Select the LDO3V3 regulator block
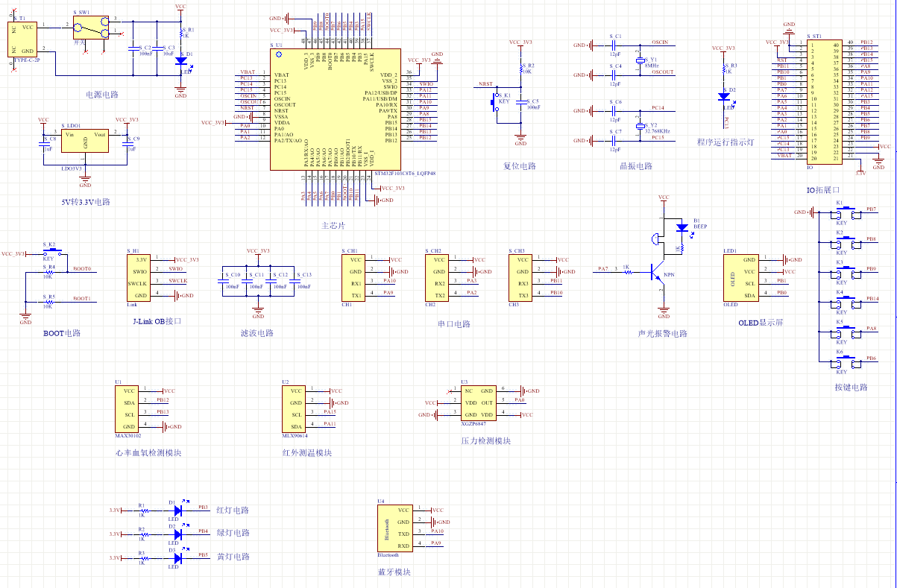The image size is (897, 588). pyautogui.click(x=86, y=141)
